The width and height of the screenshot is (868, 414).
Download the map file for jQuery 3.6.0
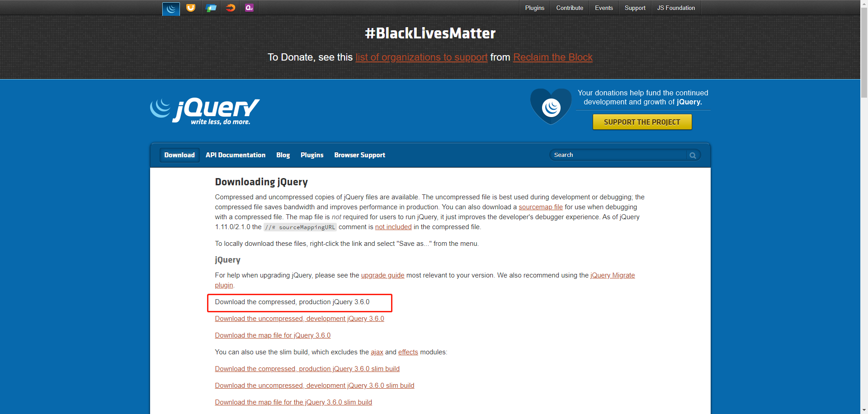coord(273,335)
